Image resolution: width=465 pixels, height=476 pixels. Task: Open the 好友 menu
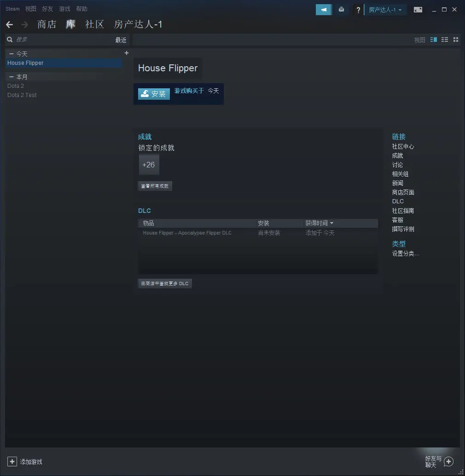(47, 9)
